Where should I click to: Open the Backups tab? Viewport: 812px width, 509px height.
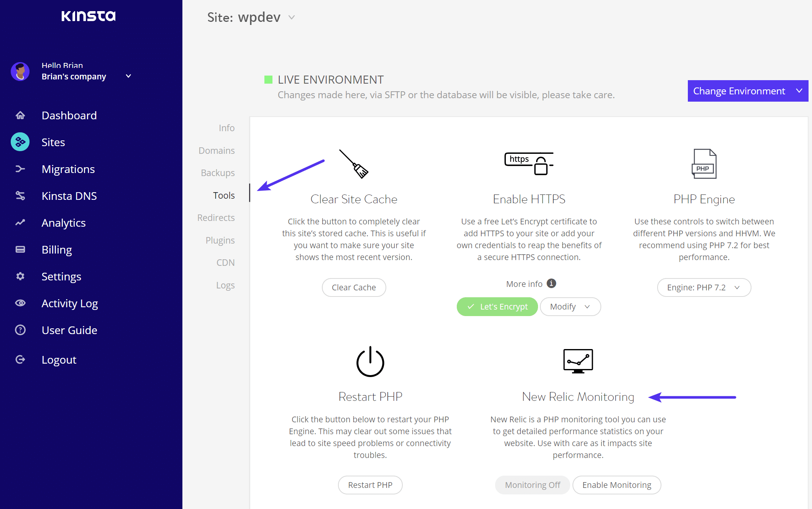218,173
